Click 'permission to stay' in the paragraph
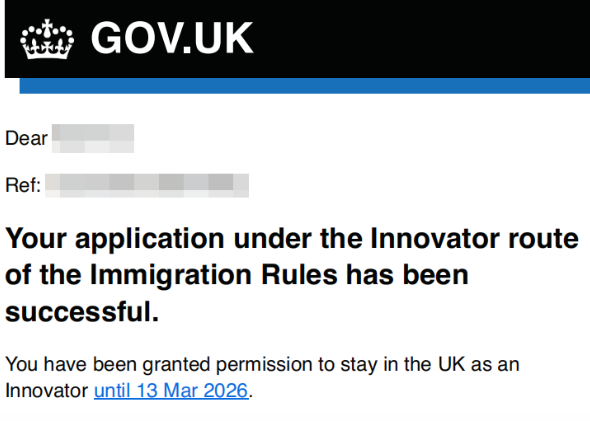590x421 pixels. (292, 365)
